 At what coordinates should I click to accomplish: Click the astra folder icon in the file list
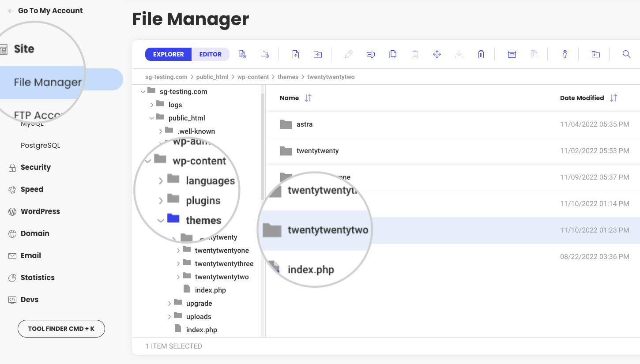tap(286, 124)
